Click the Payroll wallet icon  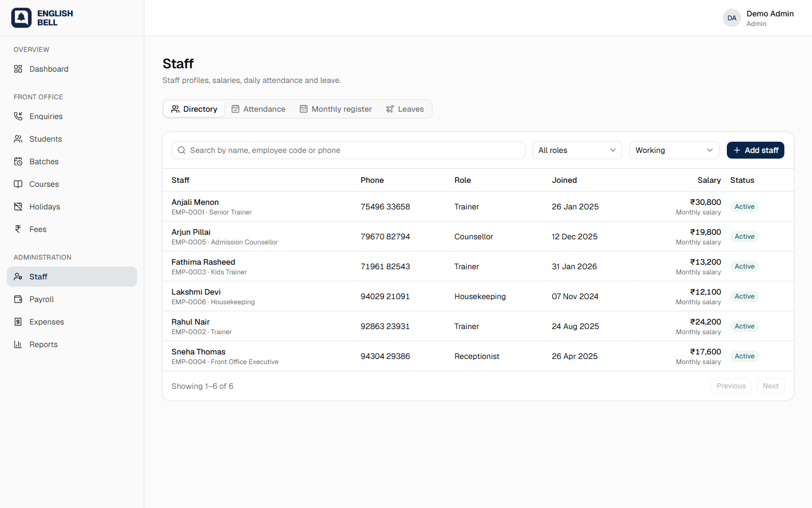18,299
